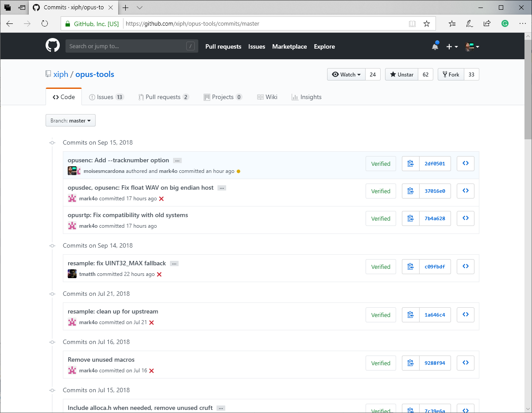Click tmatth avatar thumbnail
The width and height of the screenshot is (532, 413).
tap(72, 274)
